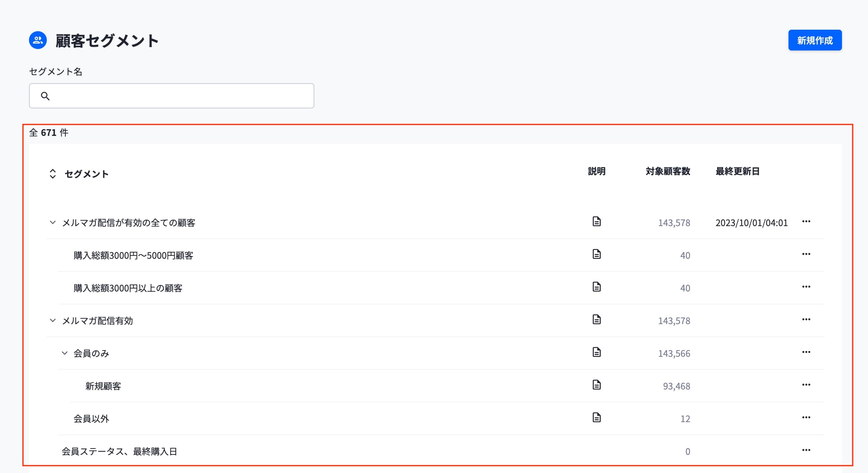Open description icon for 購入総額3000円以上の顧客

click(596, 287)
